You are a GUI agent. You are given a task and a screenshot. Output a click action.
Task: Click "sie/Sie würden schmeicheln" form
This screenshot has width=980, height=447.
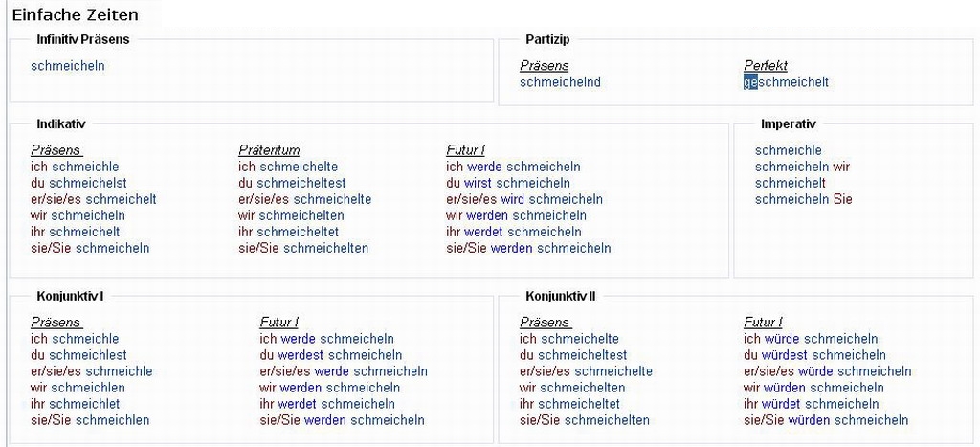tap(826, 420)
